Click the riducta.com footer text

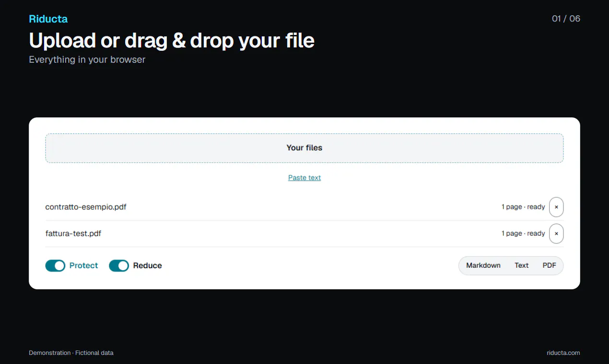tap(563, 353)
